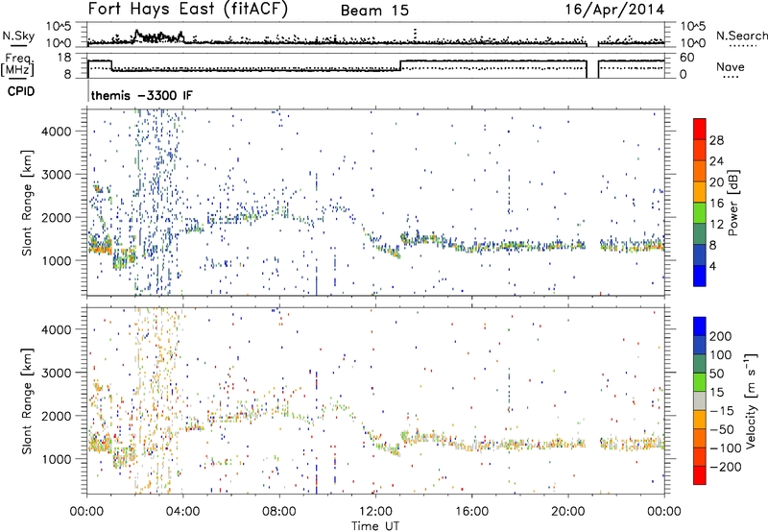Click the power panel 'Slant Range [km]' label
This screenshot has height=532, width=768.
click(x=28, y=203)
